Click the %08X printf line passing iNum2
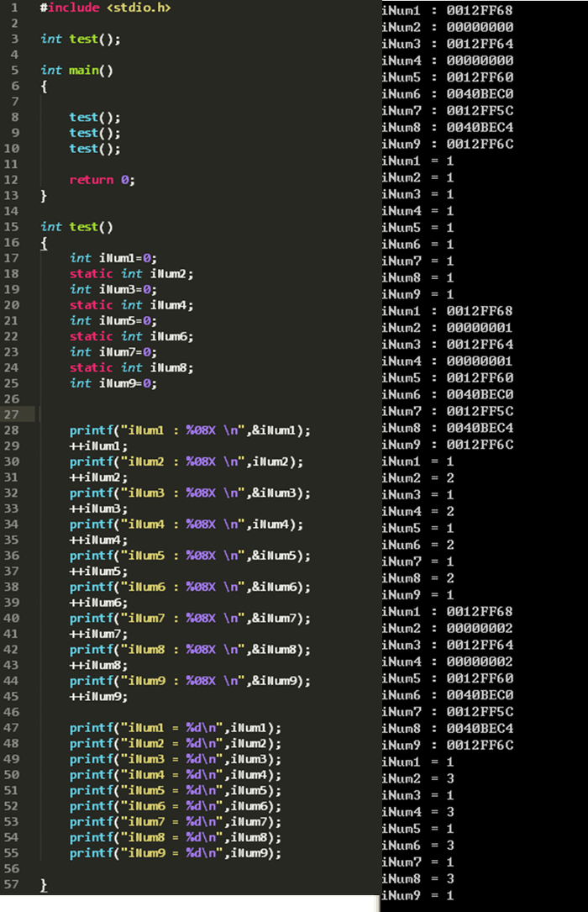Image resolution: width=588 pixels, height=912 pixels. point(186,462)
